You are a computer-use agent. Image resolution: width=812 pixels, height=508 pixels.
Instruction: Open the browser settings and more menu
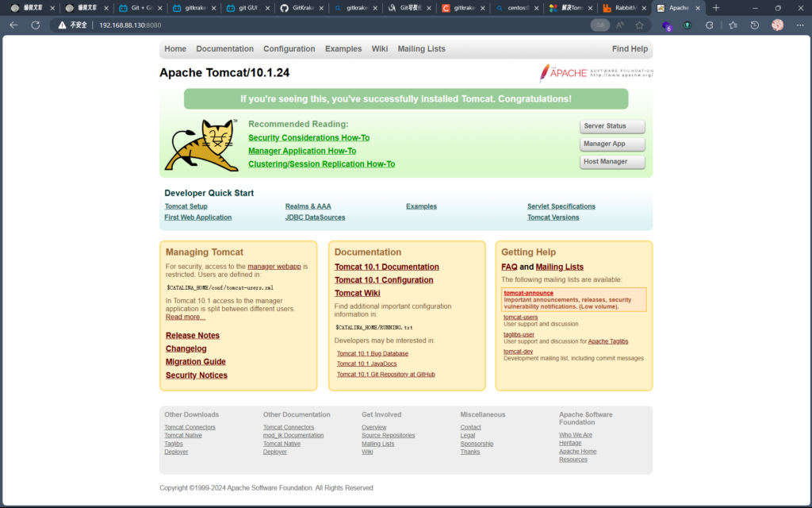(x=800, y=25)
